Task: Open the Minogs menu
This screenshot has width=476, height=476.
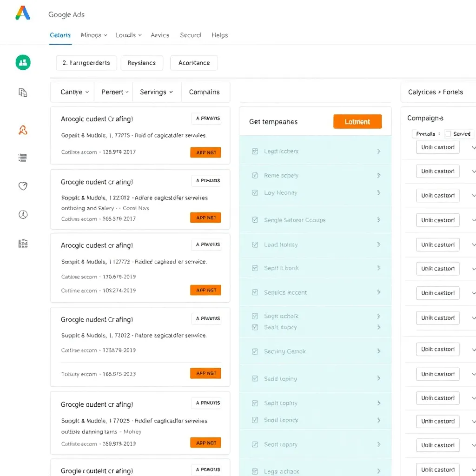Action: (93, 35)
